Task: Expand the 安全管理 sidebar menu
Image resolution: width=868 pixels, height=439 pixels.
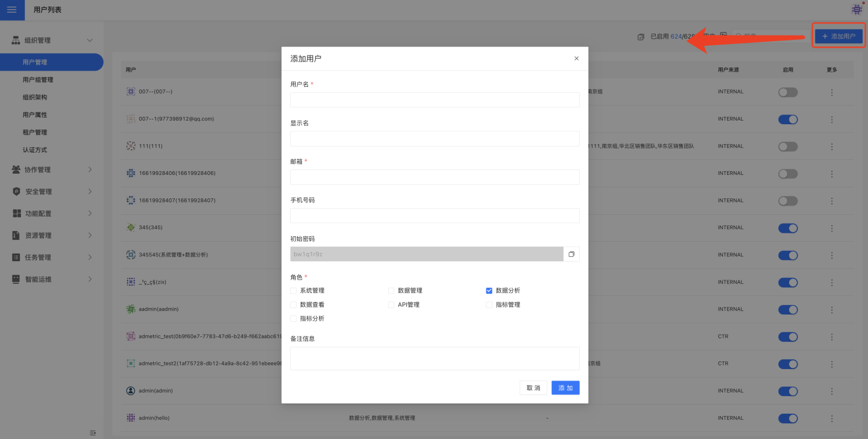Action: 52,192
